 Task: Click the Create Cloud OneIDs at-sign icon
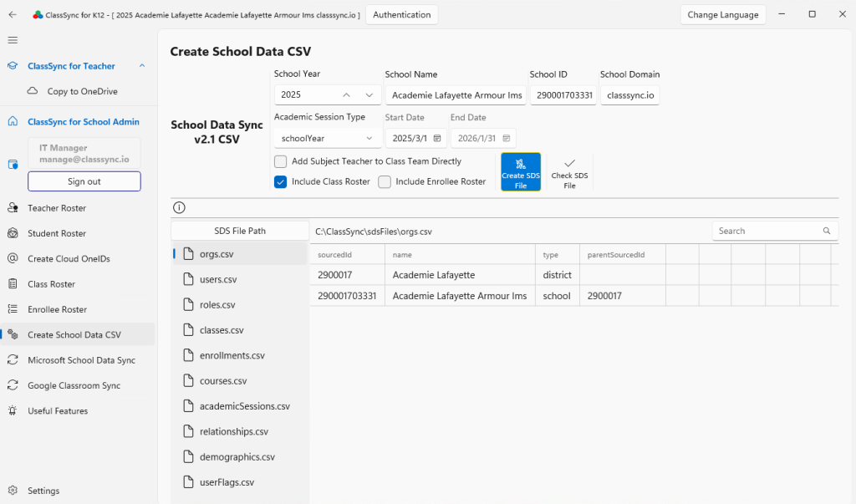point(13,258)
